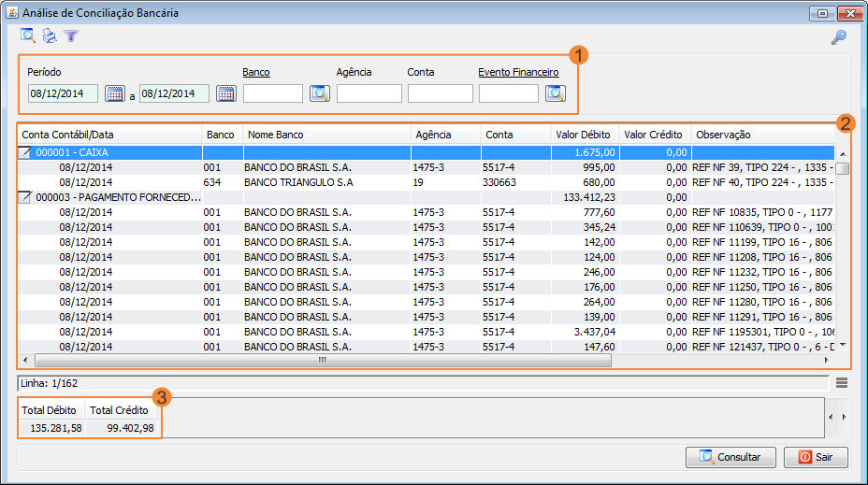Open the Banco lookup search
The image size is (868, 485).
(x=320, y=93)
